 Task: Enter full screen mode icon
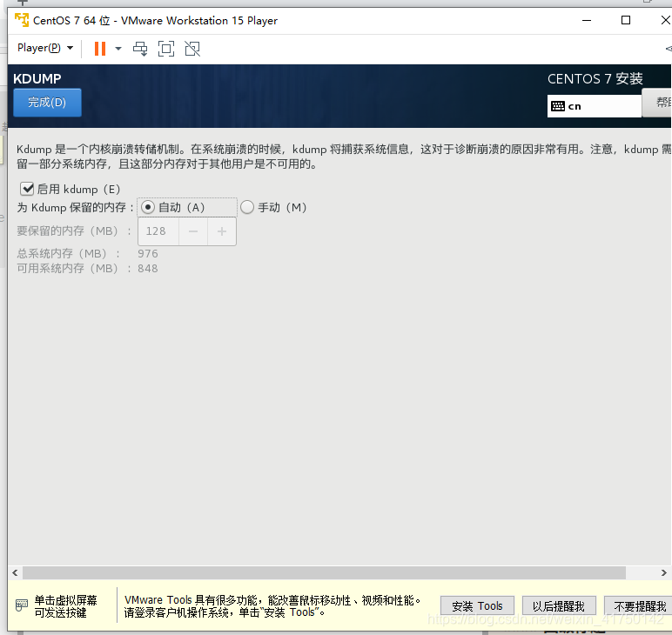pos(166,49)
